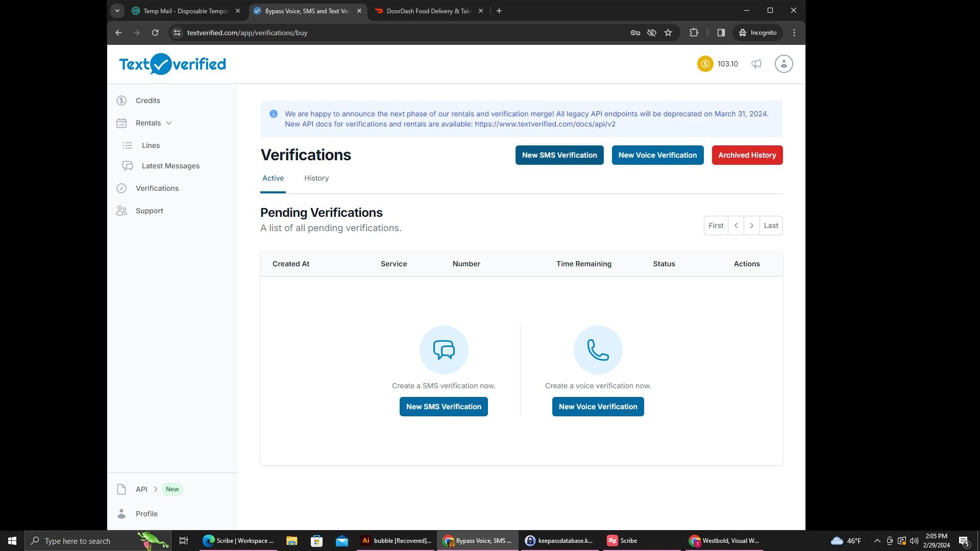Expand the Rentals chevron in sidebar
Viewport: 980px width, 551px height.
(x=169, y=123)
